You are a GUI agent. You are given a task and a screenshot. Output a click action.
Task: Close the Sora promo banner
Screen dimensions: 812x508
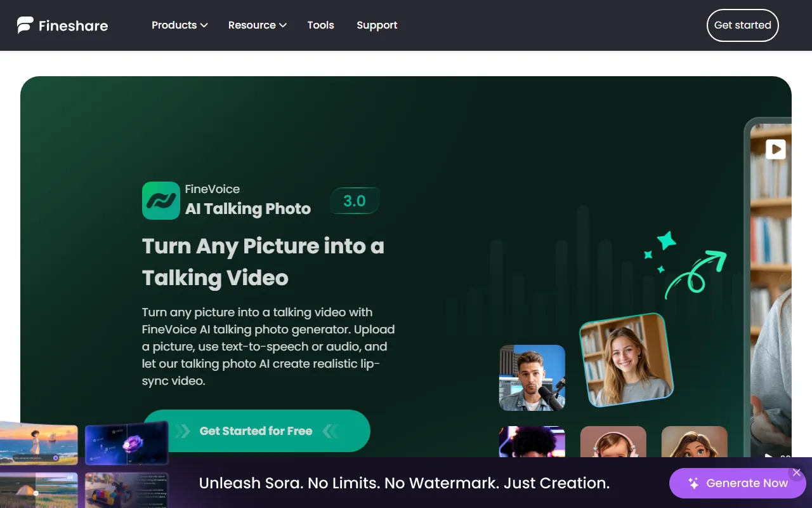coord(796,472)
